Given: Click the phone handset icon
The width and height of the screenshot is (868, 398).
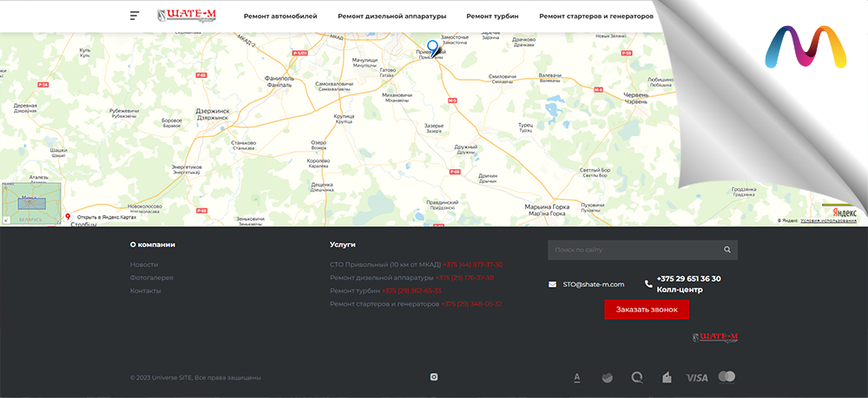Looking at the screenshot, I should point(648,284).
